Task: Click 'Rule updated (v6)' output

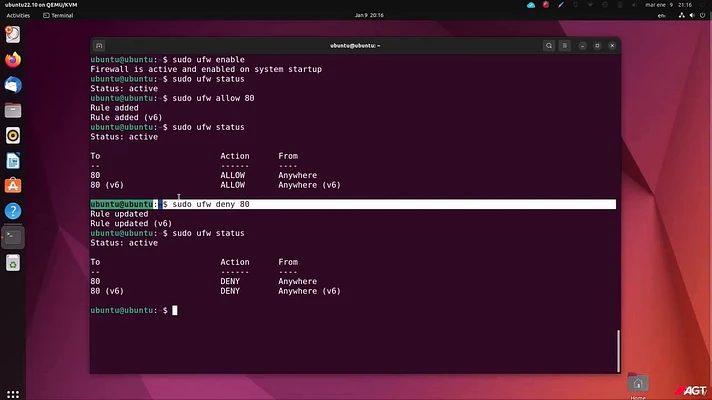Action: click(x=131, y=223)
